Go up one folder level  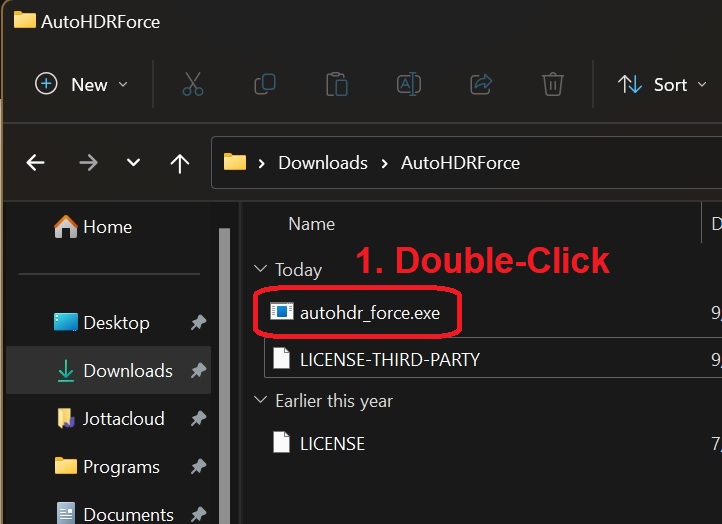coord(180,163)
